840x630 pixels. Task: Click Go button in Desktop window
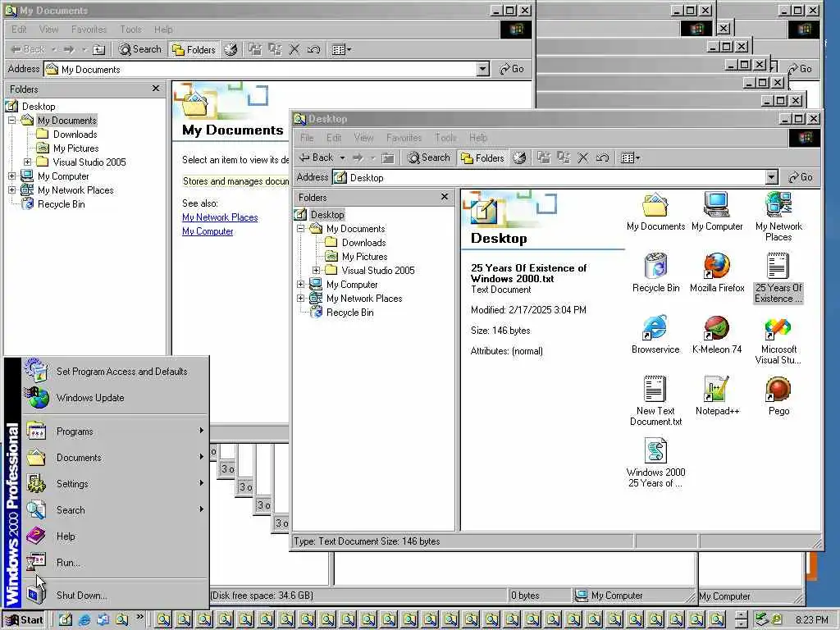801,177
